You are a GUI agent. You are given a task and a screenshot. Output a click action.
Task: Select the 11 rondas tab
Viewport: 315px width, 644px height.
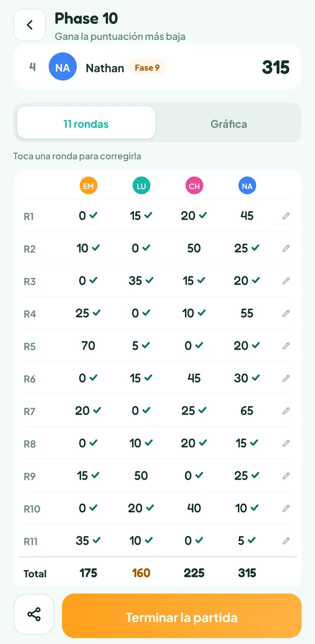click(x=86, y=124)
